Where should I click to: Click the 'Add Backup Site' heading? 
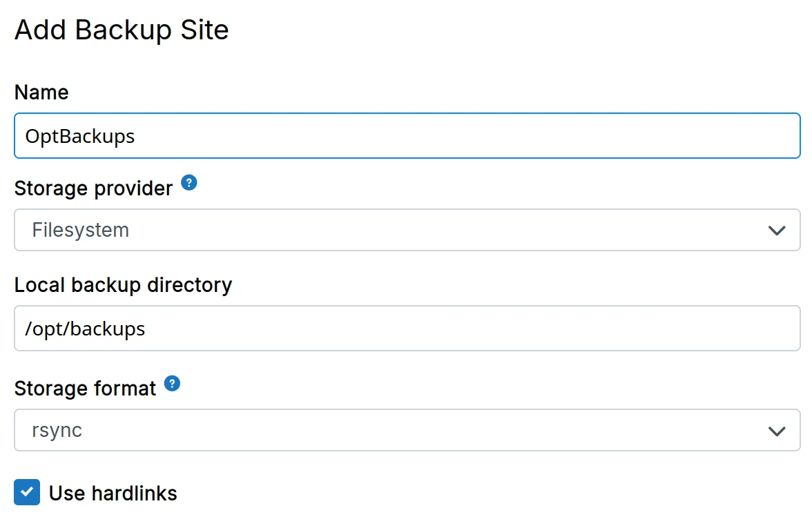pyautogui.click(x=122, y=30)
